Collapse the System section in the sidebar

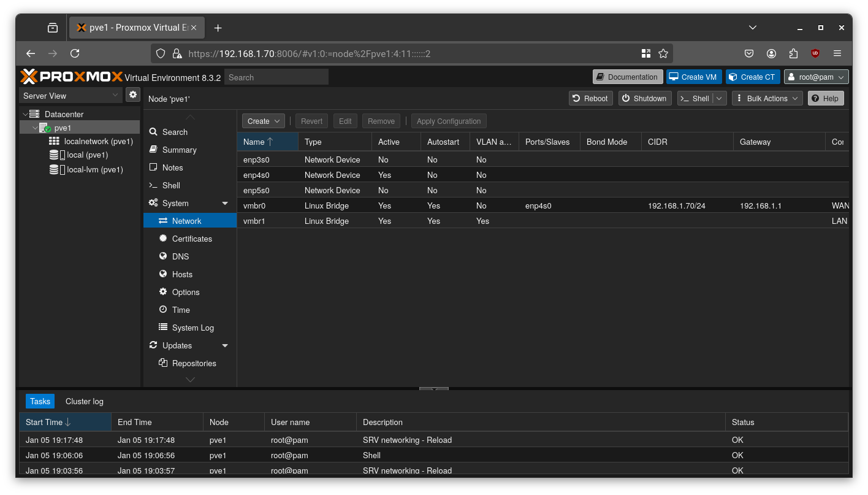(x=224, y=203)
